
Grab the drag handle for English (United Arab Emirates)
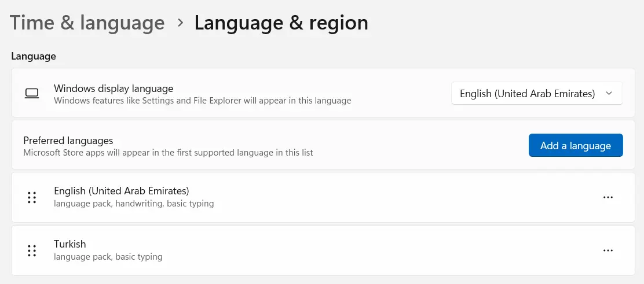tap(32, 197)
